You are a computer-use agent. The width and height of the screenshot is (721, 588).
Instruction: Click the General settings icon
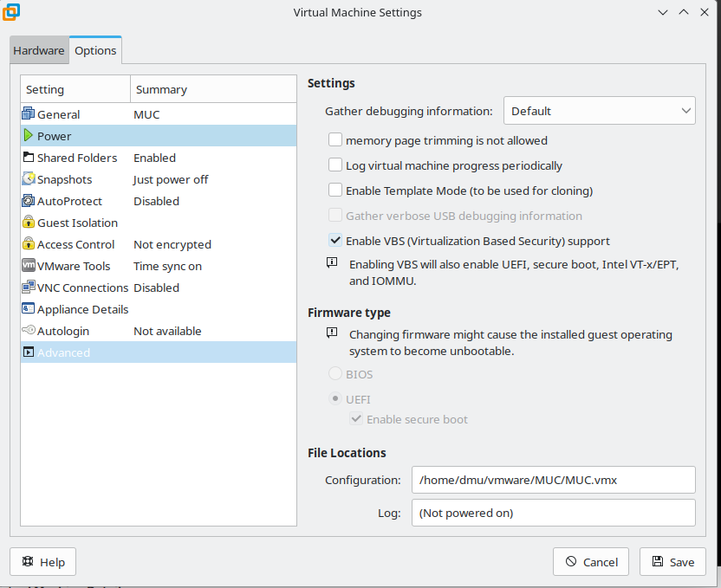(x=29, y=114)
